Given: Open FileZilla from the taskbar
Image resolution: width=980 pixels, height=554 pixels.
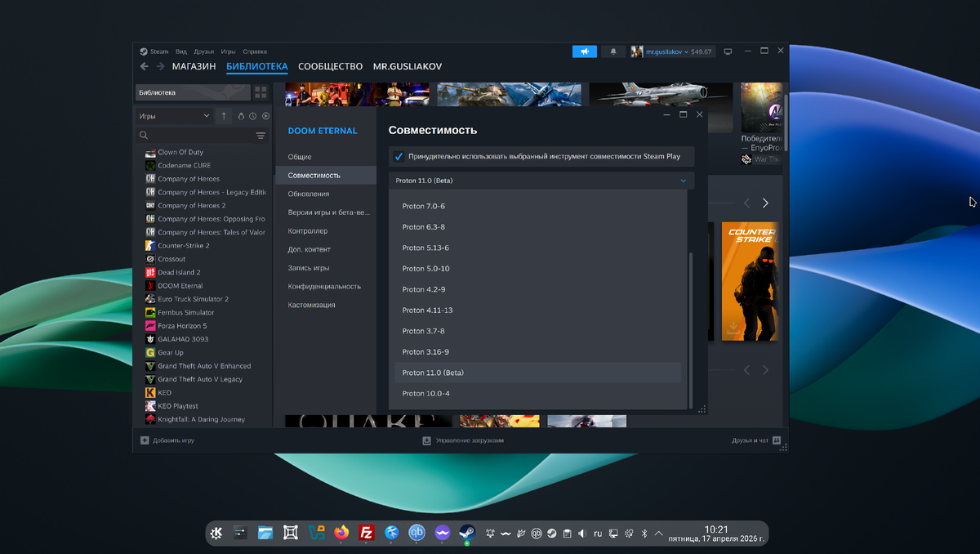Looking at the screenshot, I should pos(367,533).
